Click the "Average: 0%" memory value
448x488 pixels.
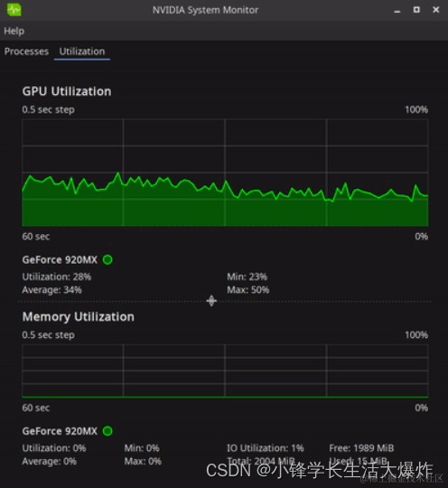tap(49, 461)
